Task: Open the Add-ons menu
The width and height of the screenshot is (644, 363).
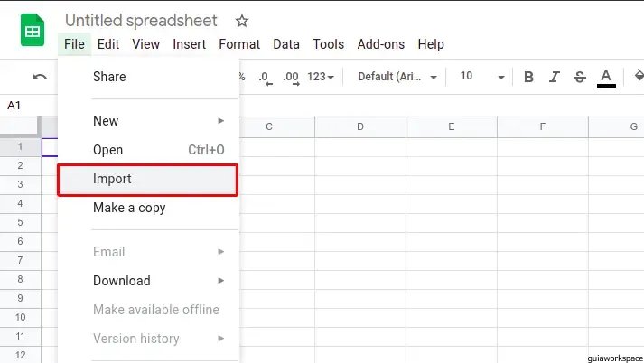Action: [x=380, y=43]
